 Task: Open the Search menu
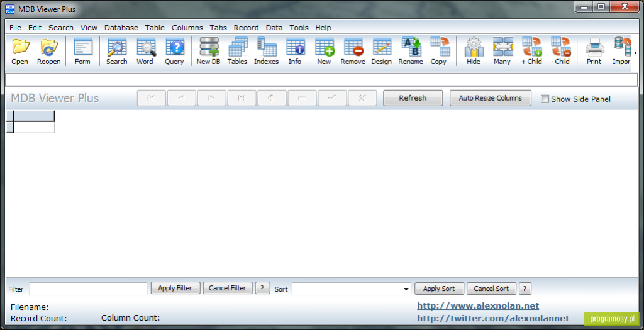pos(61,28)
